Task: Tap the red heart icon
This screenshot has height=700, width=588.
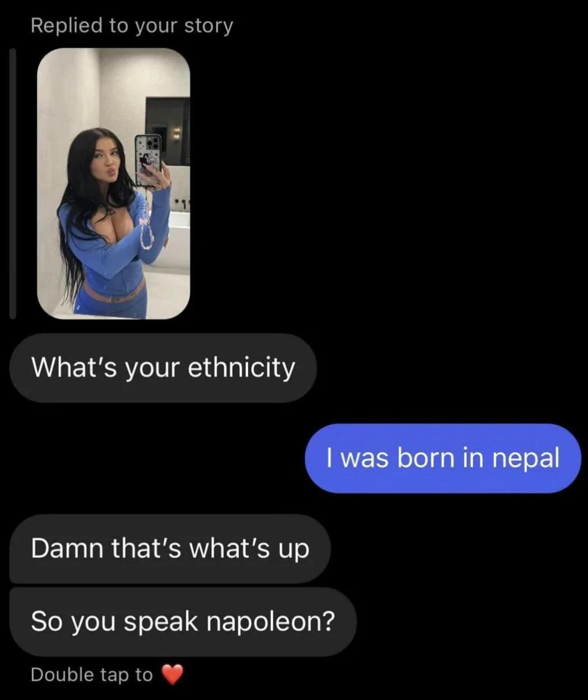Action: tap(173, 675)
